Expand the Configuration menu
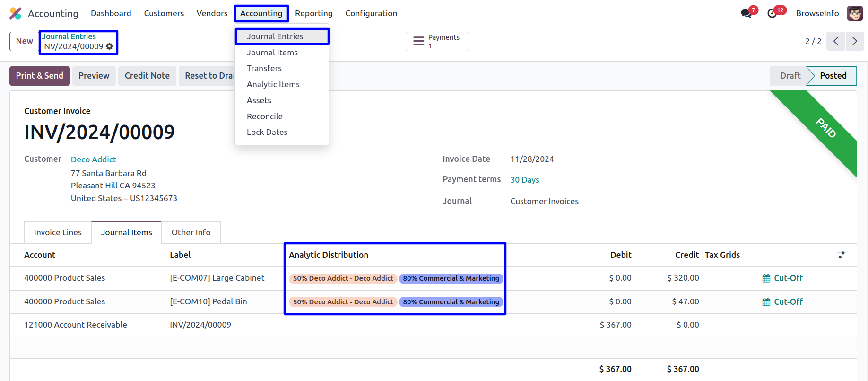868x381 pixels. pyautogui.click(x=371, y=13)
